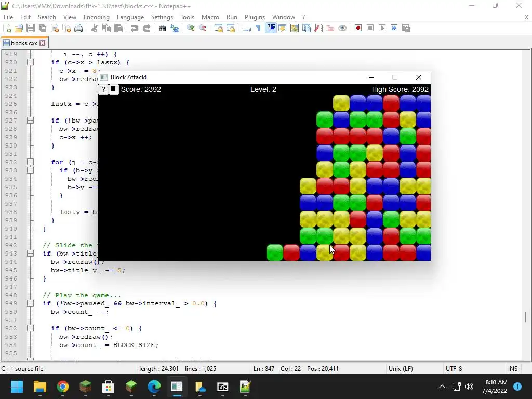Click the Copy toolbar icon
The width and height of the screenshot is (532, 399).
pyautogui.click(x=106, y=28)
